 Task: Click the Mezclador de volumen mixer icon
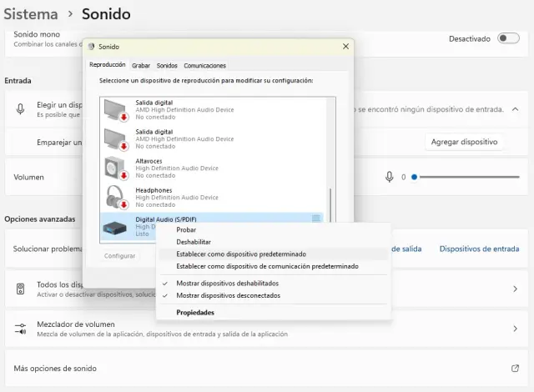pyautogui.click(x=21, y=329)
